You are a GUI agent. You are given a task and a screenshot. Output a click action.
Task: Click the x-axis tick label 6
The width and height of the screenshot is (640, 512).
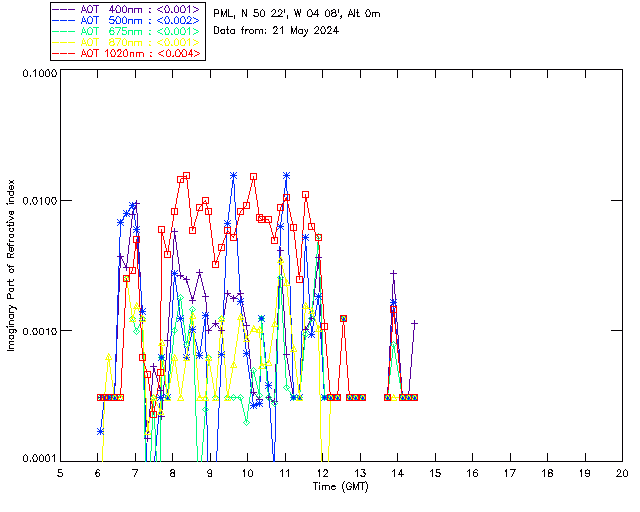(98, 473)
